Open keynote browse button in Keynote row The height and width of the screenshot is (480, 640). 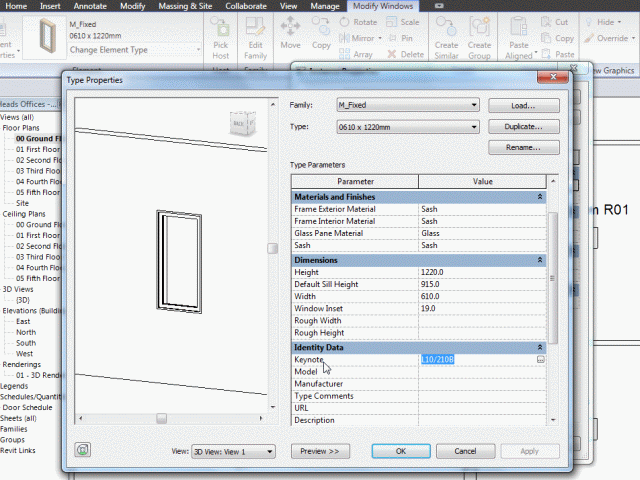click(540, 360)
